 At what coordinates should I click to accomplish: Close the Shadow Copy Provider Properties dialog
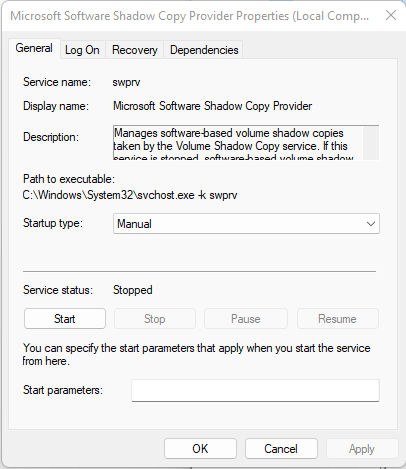click(391, 15)
